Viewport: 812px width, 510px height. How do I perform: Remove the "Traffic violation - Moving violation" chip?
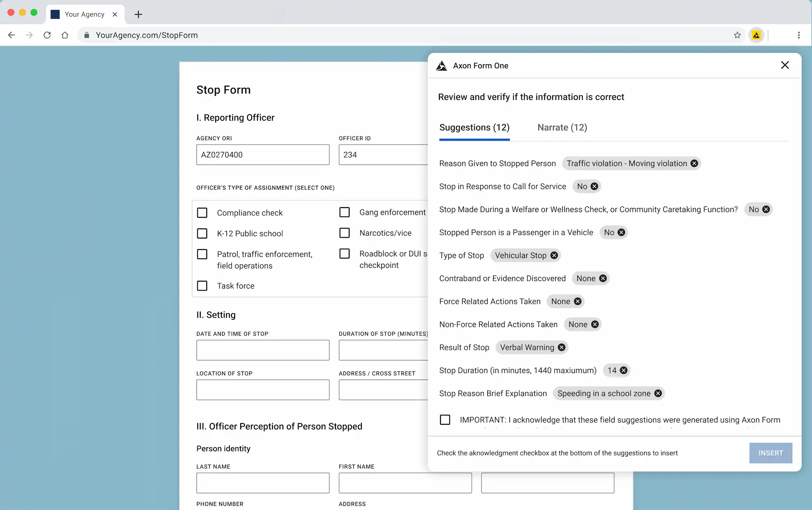(x=694, y=163)
